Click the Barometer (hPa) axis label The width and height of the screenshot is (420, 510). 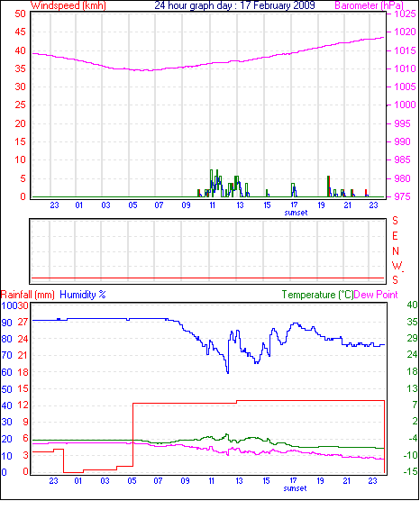(x=370, y=5)
